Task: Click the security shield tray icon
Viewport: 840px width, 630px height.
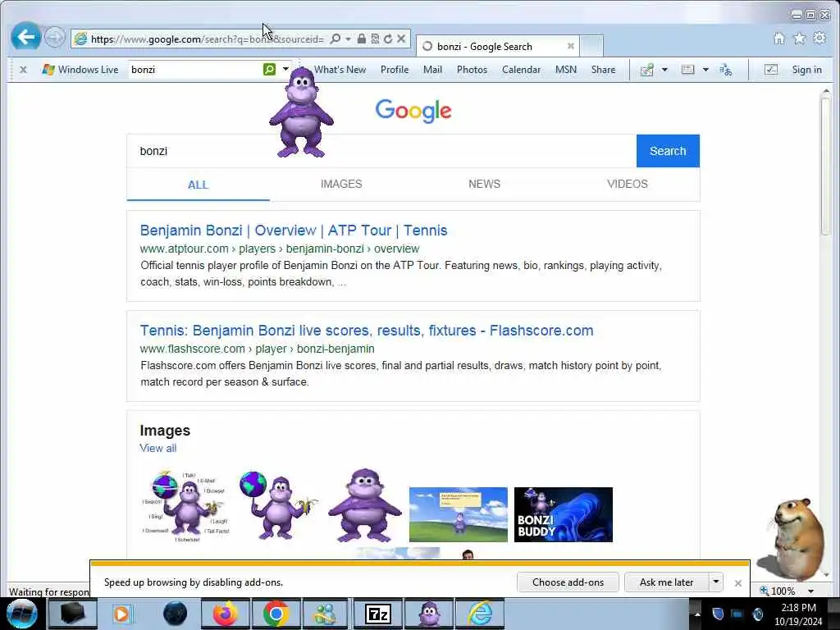Action: coord(719,614)
